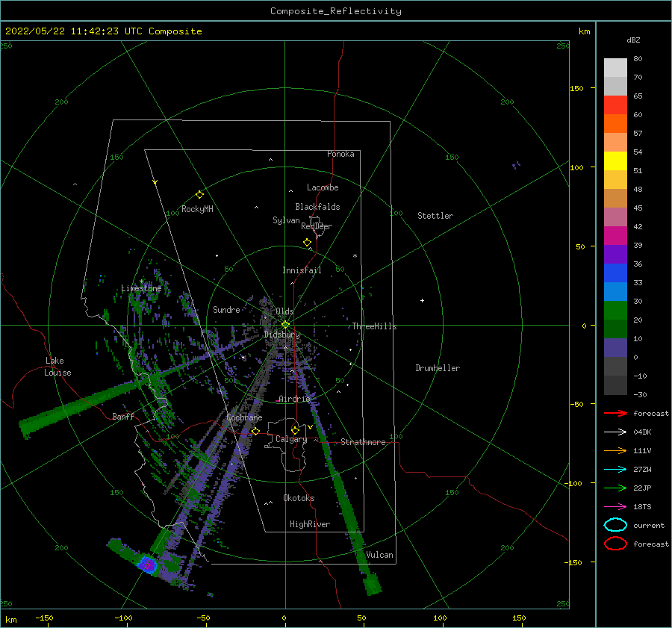
Task: Click the Blackfalds label
Action: click(x=317, y=207)
